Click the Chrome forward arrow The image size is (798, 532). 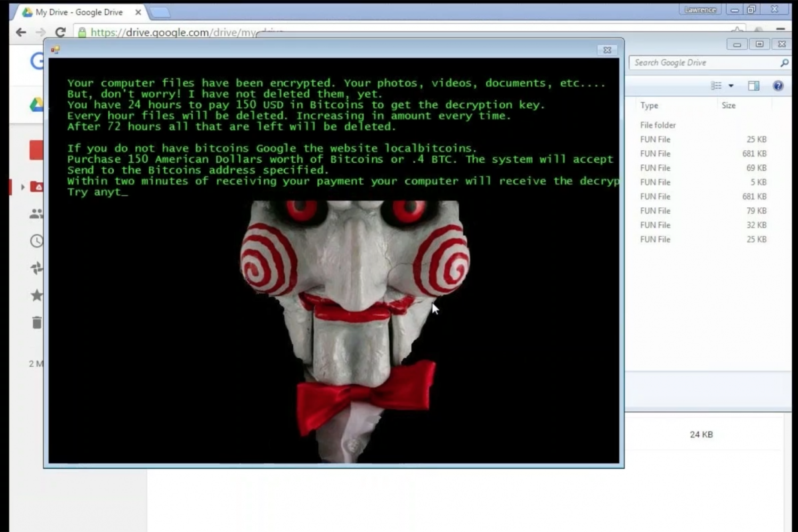point(40,32)
